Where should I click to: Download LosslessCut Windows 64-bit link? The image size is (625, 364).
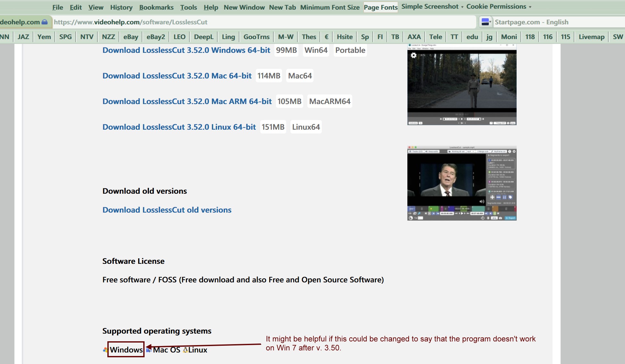coord(186,50)
